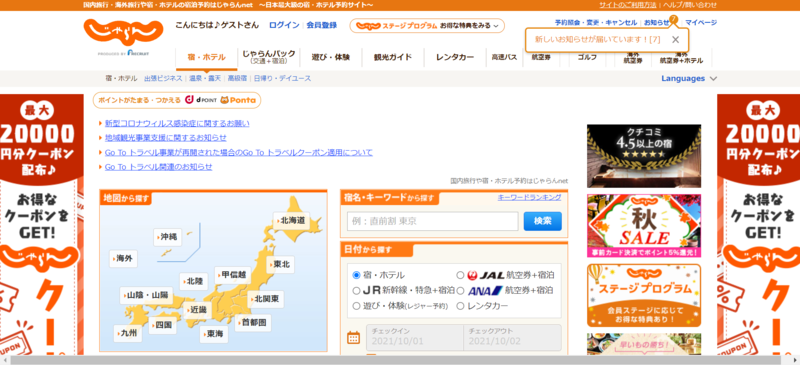Select 海外 on the map
Image resolution: width=800 pixels, height=365 pixels.
click(123, 258)
